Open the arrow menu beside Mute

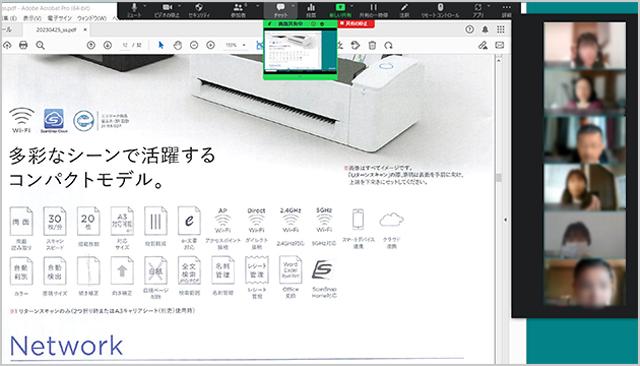[x=145, y=6]
